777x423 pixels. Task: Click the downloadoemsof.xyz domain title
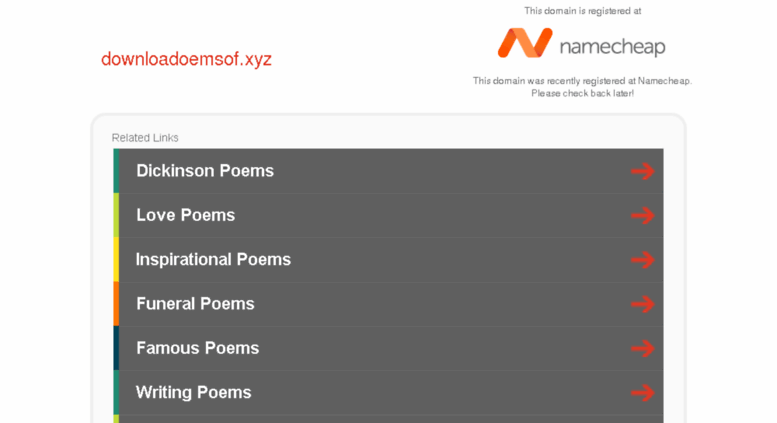186,59
